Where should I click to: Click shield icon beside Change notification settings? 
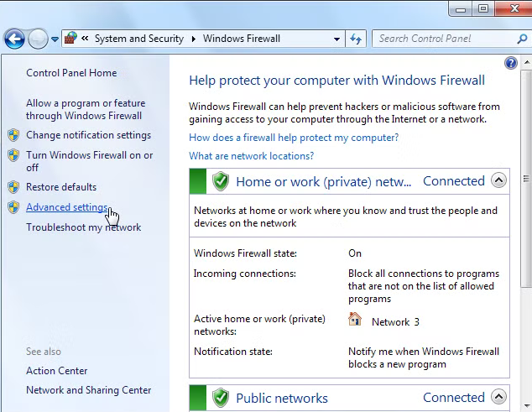[x=13, y=135]
